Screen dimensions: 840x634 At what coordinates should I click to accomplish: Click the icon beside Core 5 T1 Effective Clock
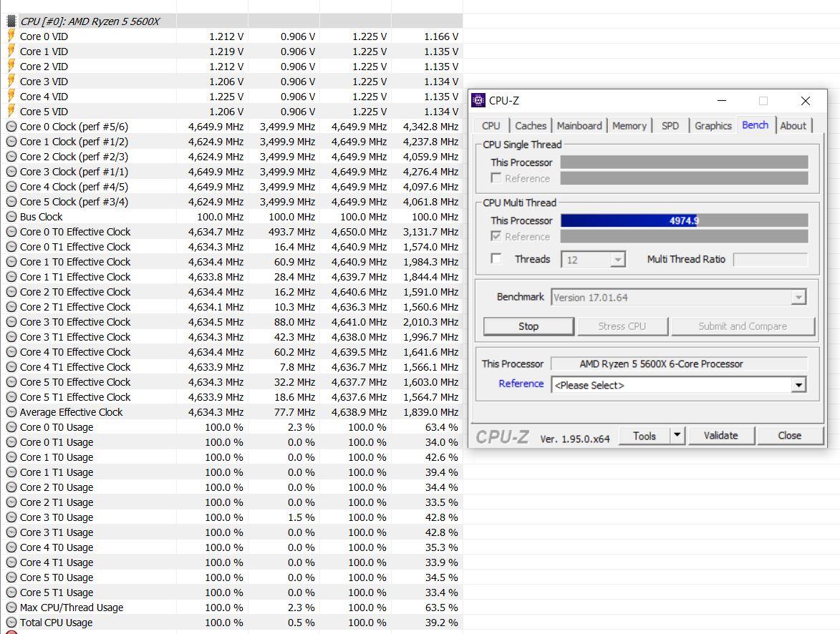tap(11, 397)
